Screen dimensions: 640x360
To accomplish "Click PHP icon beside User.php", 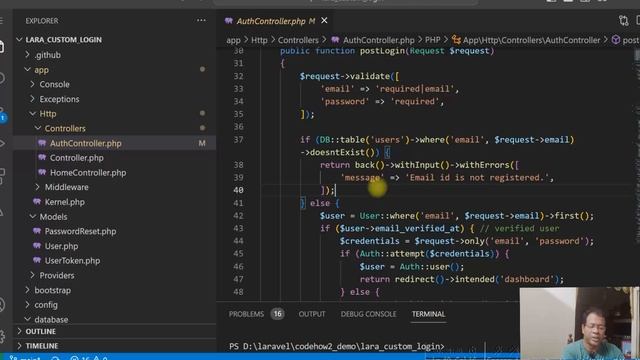I will pyautogui.click(x=37, y=245).
